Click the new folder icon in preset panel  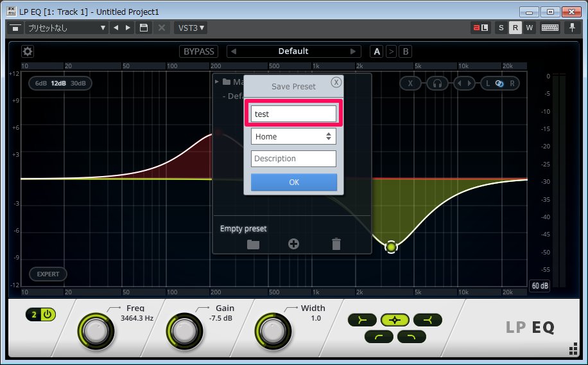[253, 244]
